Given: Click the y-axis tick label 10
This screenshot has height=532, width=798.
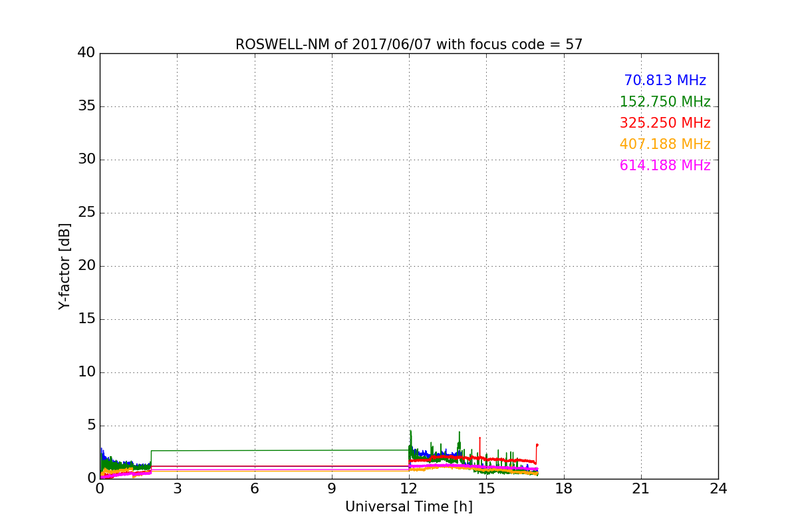Looking at the screenshot, I should (86, 372).
